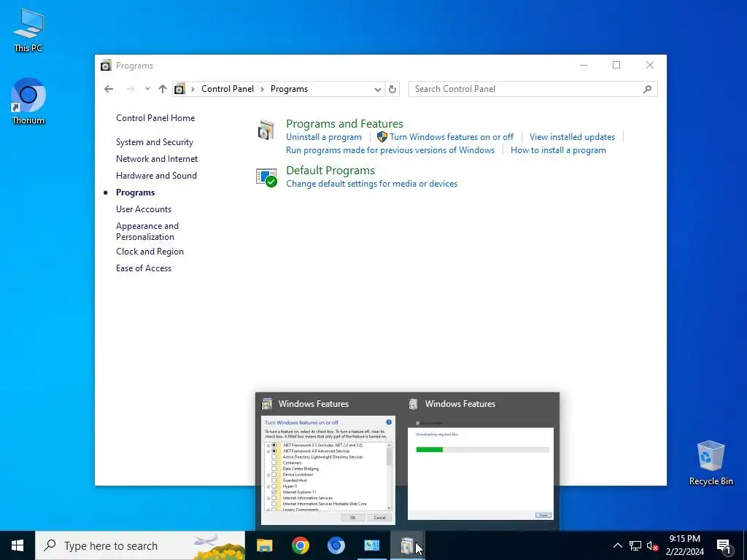Go to Clock and Region
The width and height of the screenshot is (747, 560).
150,252
